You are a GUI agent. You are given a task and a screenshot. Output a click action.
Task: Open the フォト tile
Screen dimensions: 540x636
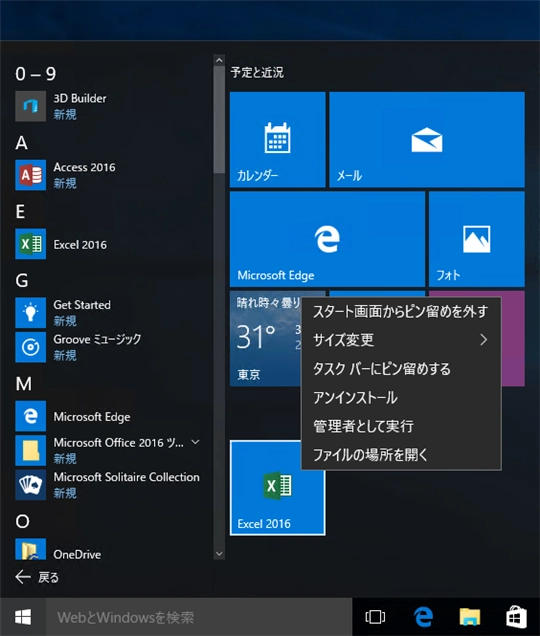(x=477, y=239)
